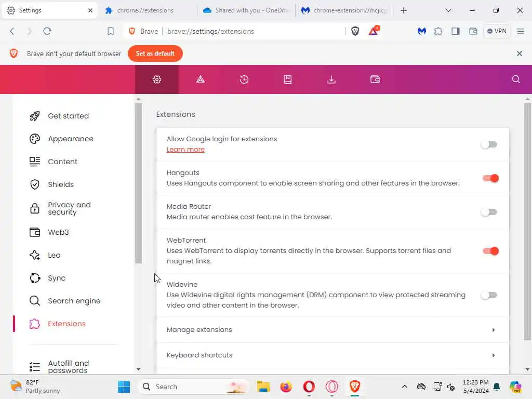The height and width of the screenshot is (399, 532).
Task: Open Sync settings
Action: pos(57,278)
